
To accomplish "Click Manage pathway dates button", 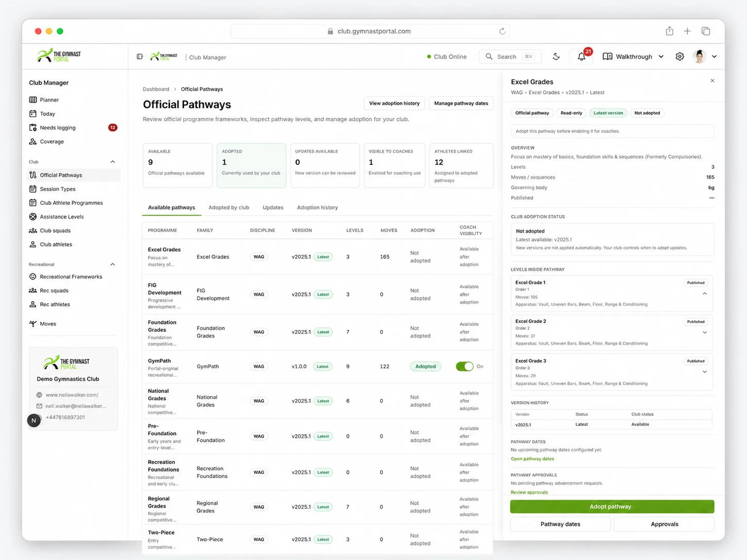I will click(461, 103).
